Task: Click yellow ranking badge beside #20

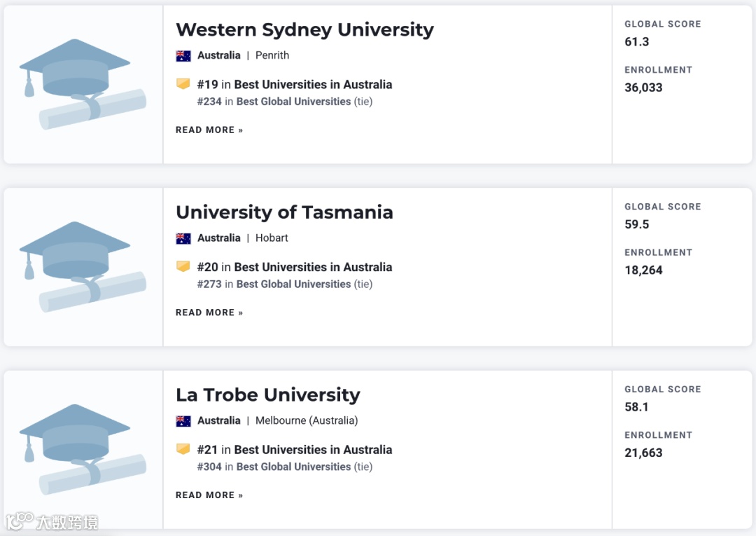Action: coord(183,267)
